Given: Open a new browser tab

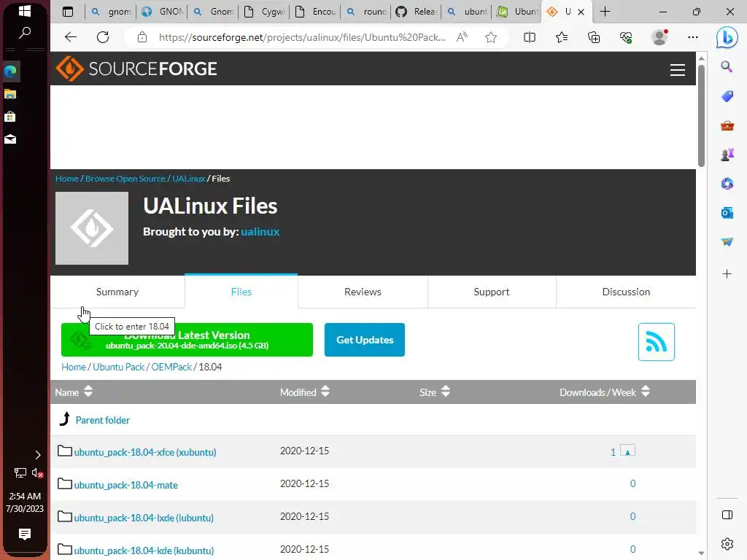Looking at the screenshot, I should point(605,12).
